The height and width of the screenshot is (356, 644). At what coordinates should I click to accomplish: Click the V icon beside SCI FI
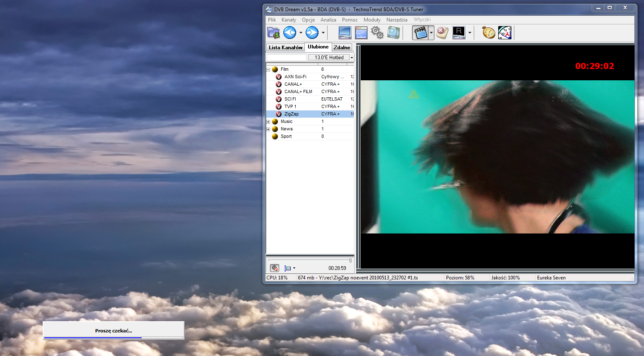click(279, 99)
